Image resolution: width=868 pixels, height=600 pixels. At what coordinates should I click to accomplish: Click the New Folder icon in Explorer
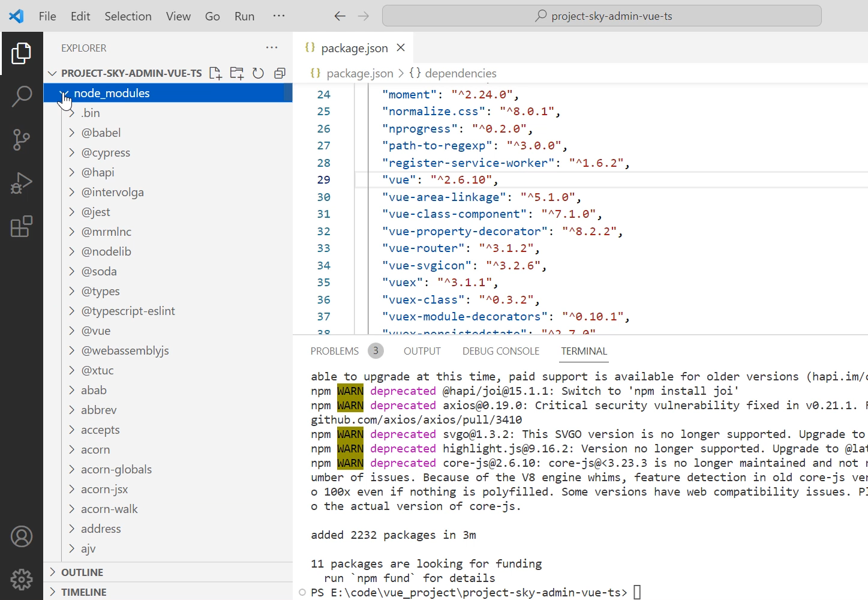click(237, 73)
